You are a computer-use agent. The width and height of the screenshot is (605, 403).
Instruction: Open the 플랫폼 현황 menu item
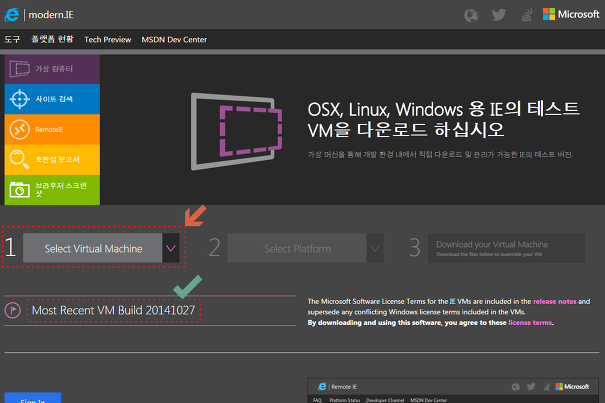pos(52,39)
